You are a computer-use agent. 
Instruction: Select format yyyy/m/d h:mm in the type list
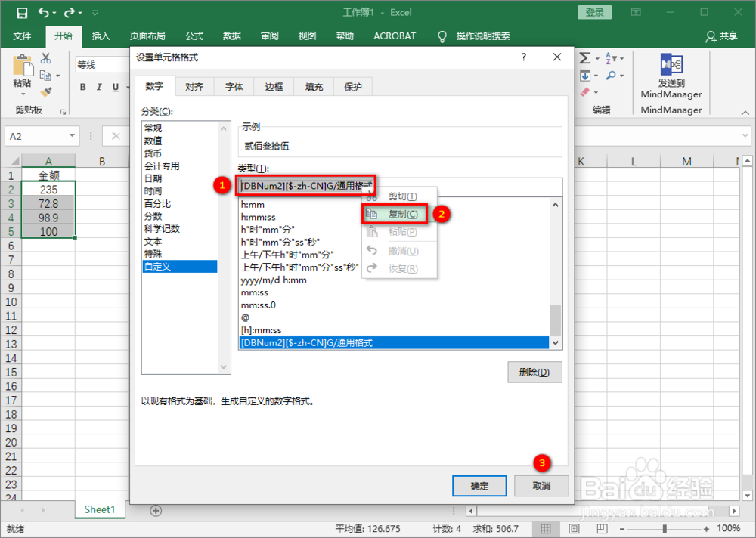click(394, 280)
